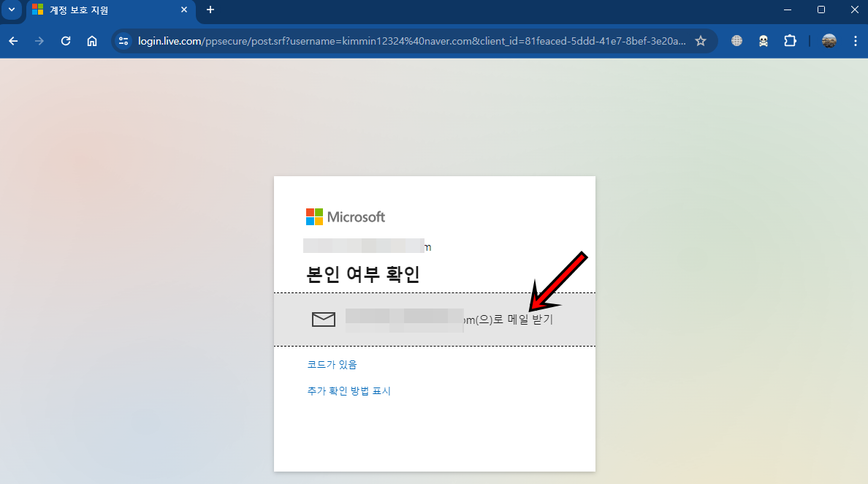
Task: Click the skull extension icon
Action: coord(764,41)
